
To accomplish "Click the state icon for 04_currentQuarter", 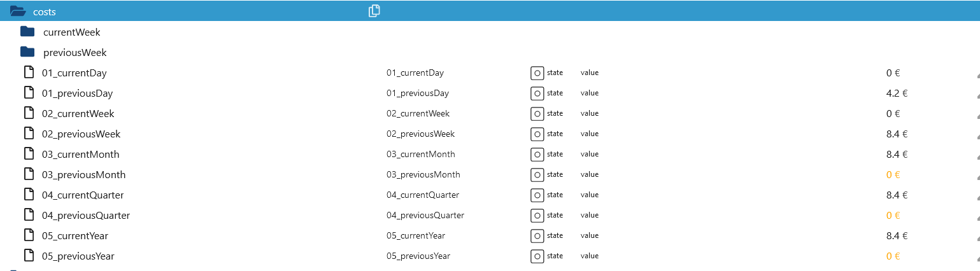I will [x=537, y=195].
